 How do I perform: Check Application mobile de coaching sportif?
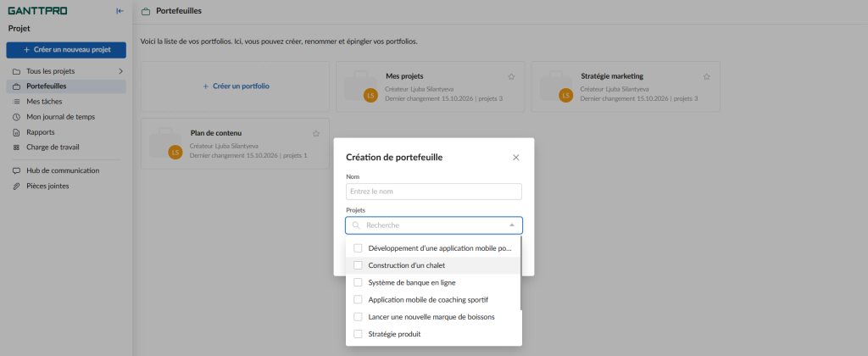[x=358, y=299]
